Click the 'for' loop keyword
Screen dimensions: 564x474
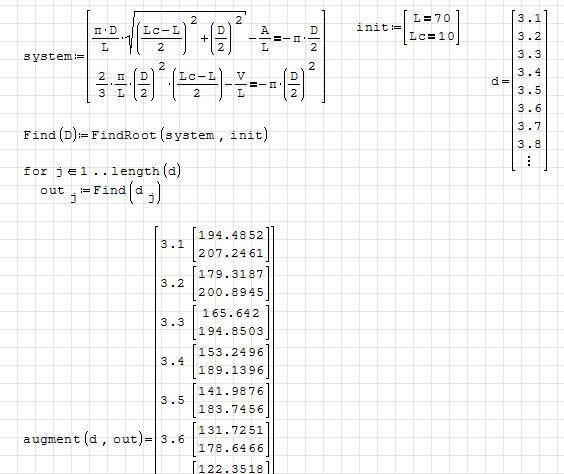35,171
